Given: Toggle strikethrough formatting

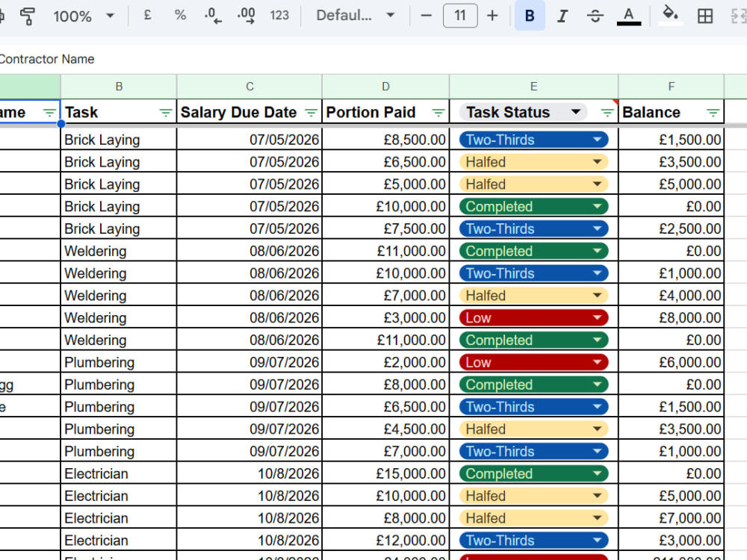Looking at the screenshot, I should click(x=595, y=16).
